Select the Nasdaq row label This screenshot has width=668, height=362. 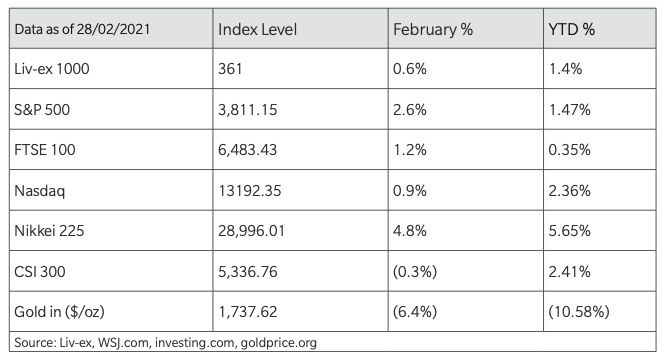40,190
